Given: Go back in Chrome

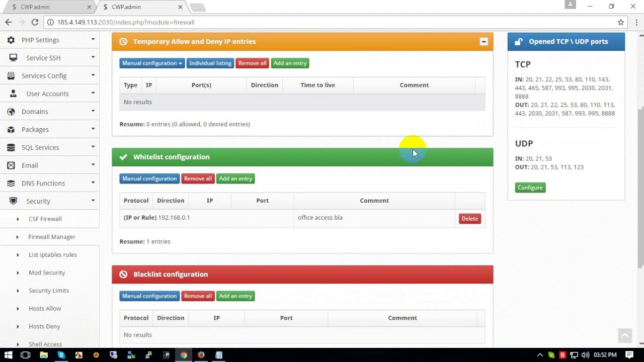Looking at the screenshot, I should click(8, 22).
